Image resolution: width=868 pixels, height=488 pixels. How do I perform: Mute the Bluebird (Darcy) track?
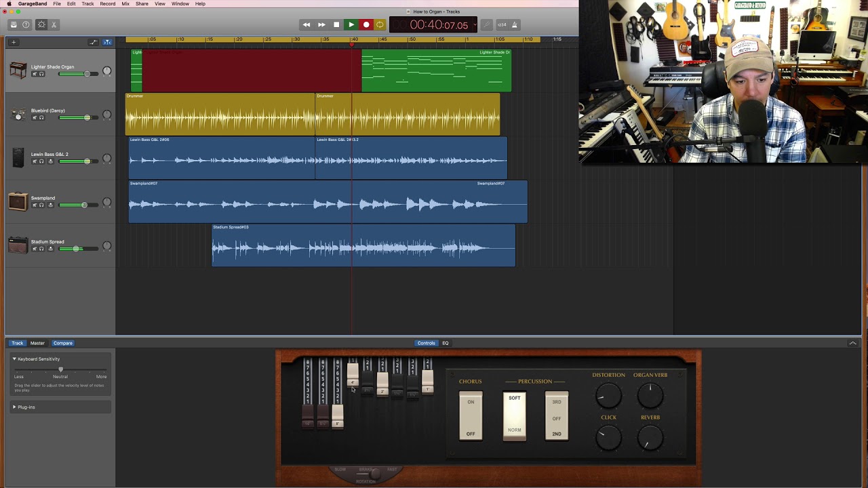point(35,118)
